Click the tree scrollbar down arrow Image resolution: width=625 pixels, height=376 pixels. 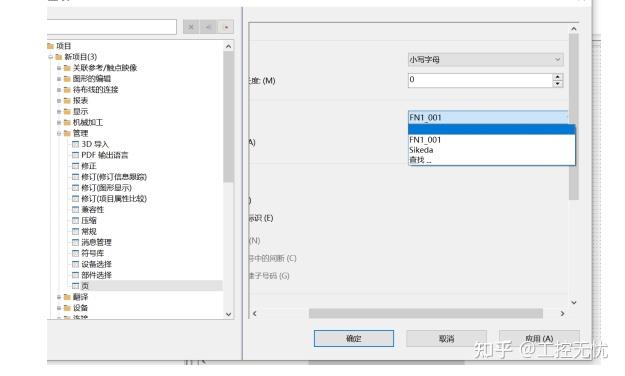228,314
